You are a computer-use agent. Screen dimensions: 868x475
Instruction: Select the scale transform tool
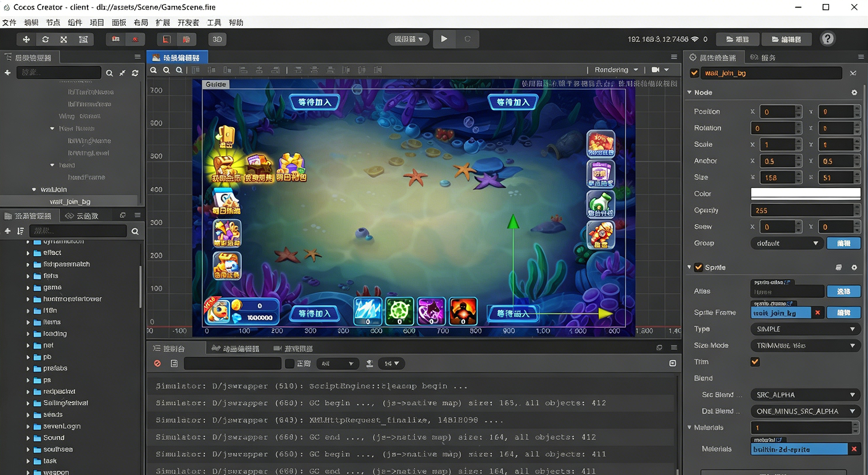click(64, 39)
